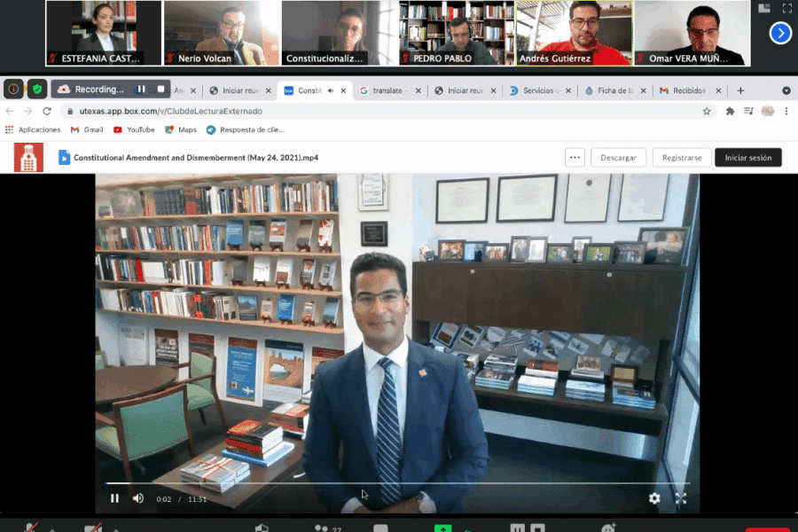The width and height of the screenshot is (798, 532).
Task: Open the more options ellipsis menu
Action: tap(575, 158)
